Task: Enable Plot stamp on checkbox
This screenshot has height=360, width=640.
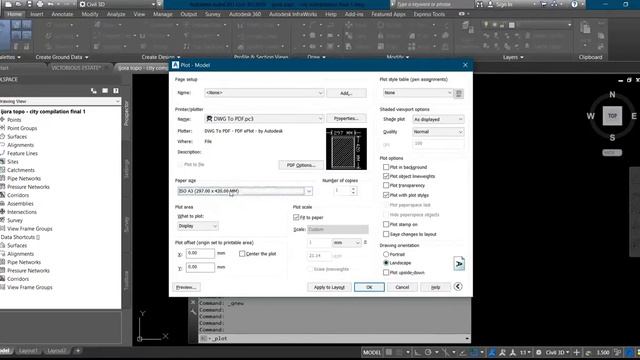Action: tap(386, 224)
